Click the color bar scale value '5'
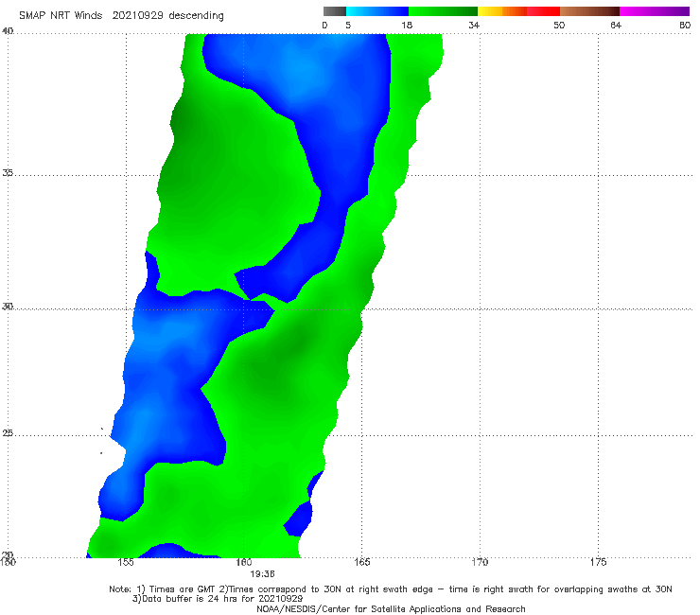The width and height of the screenshot is (700, 615). pyautogui.click(x=348, y=25)
